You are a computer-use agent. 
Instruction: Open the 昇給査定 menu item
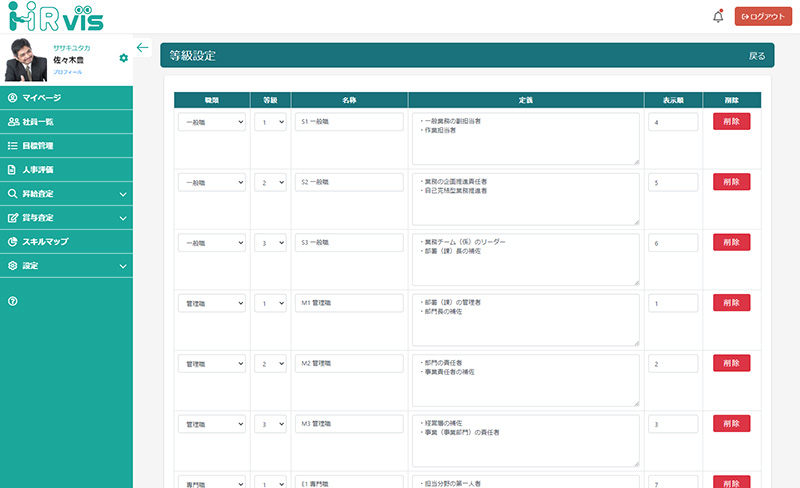click(x=66, y=193)
